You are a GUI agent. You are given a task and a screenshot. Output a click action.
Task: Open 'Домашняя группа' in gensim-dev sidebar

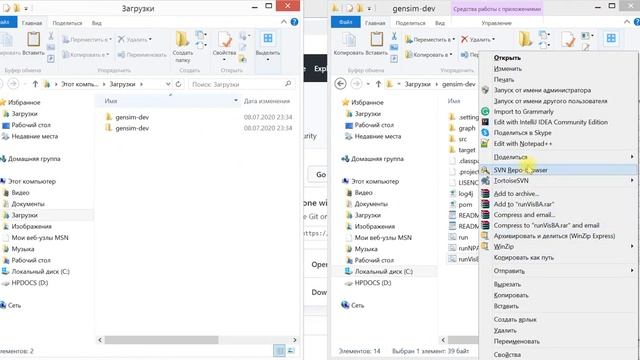[377, 159]
